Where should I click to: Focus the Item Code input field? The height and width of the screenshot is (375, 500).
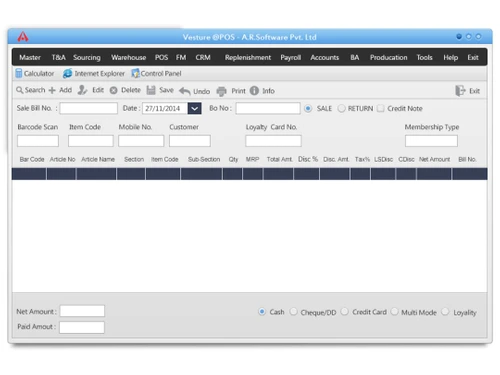tap(91, 141)
